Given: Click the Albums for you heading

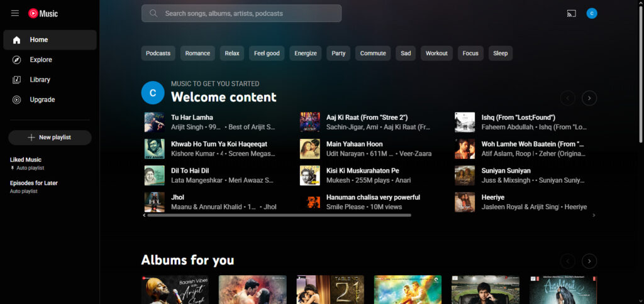Looking at the screenshot, I should point(187,260).
